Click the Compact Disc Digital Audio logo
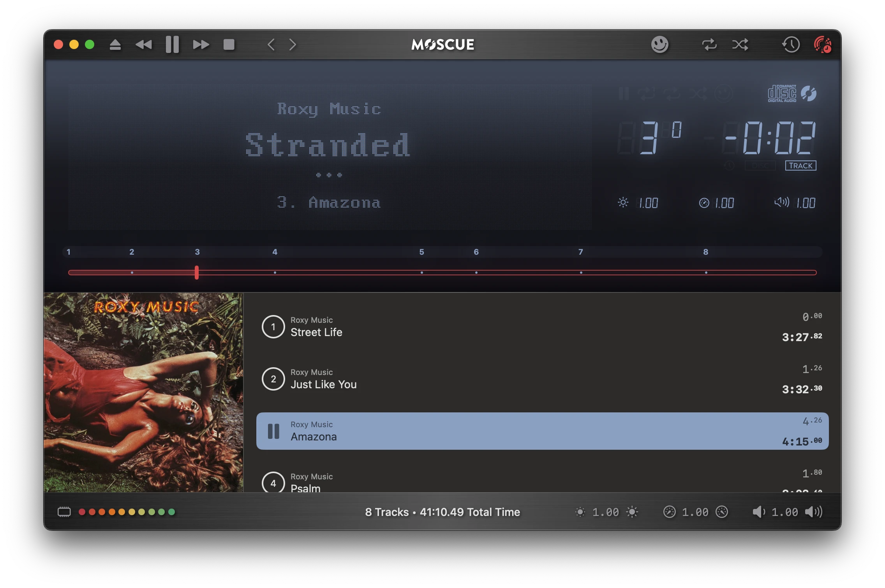 (782, 93)
